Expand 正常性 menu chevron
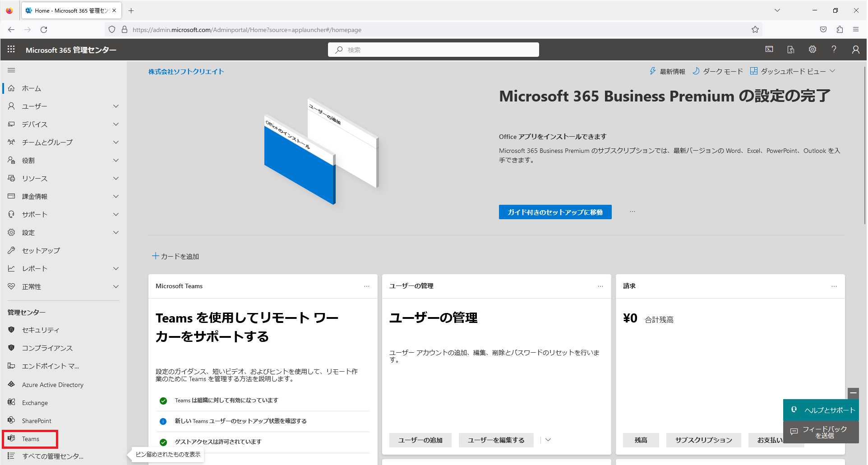The image size is (868, 465). [x=116, y=287]
